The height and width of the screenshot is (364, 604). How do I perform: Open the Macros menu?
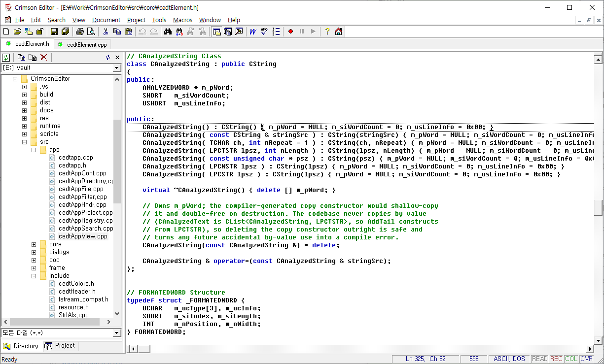pyautogui.click(x=182, y=20)
